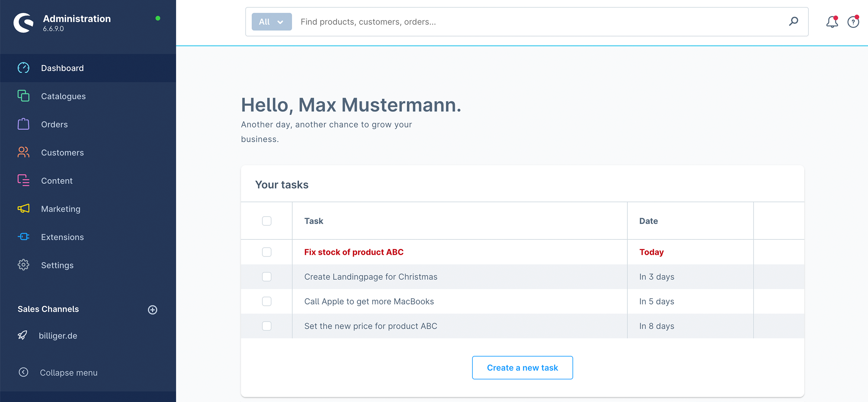Click the Hello, Max Mustermann heading
Screen dimensions: 868x402
pyautogui.click(x=351, y=105)
